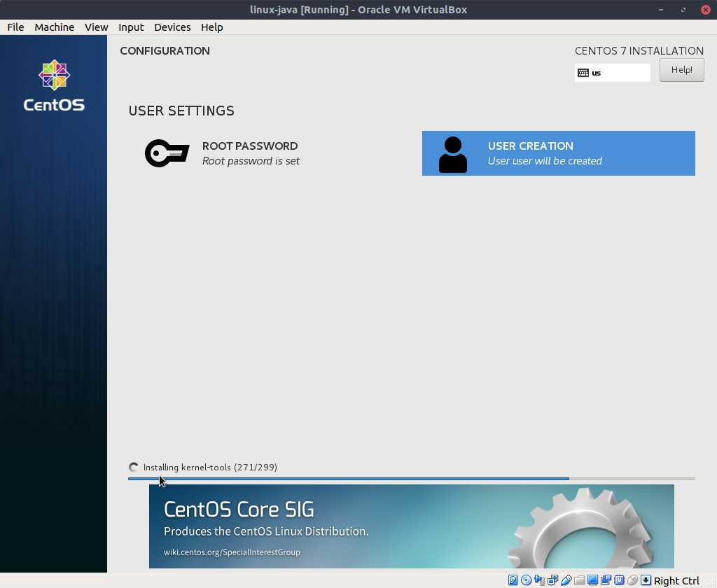Click the installing spinner icon
The image size is (717, 588).
click(x=134, y=468)
